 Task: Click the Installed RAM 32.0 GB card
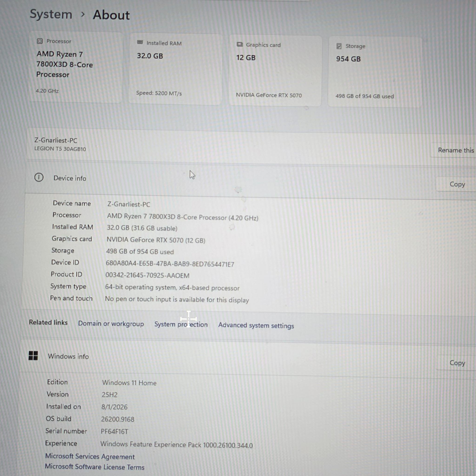(x=175, y=69)
